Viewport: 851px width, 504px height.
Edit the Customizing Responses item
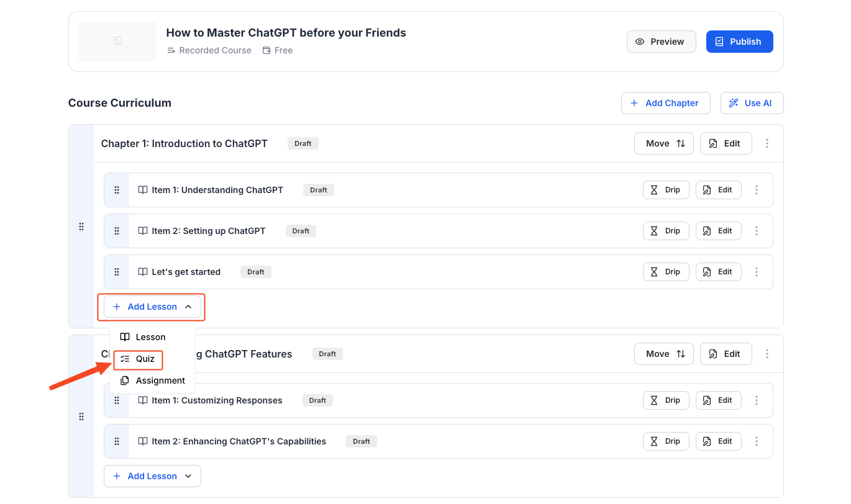(719, 400)
